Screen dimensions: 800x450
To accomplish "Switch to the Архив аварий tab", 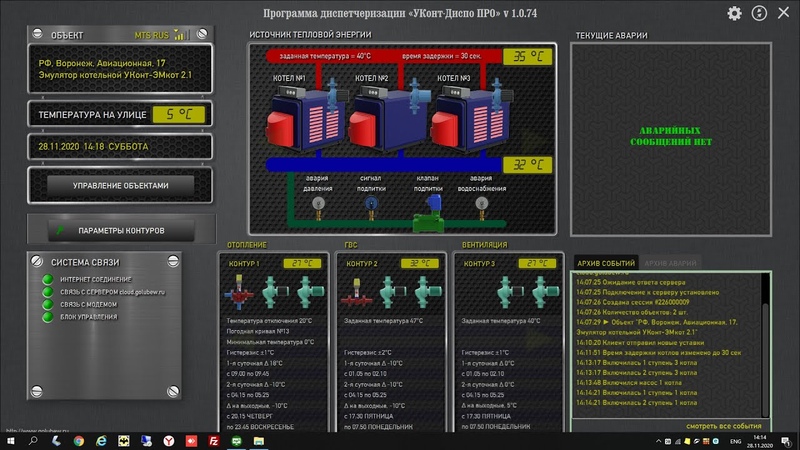I will [670, 263].
